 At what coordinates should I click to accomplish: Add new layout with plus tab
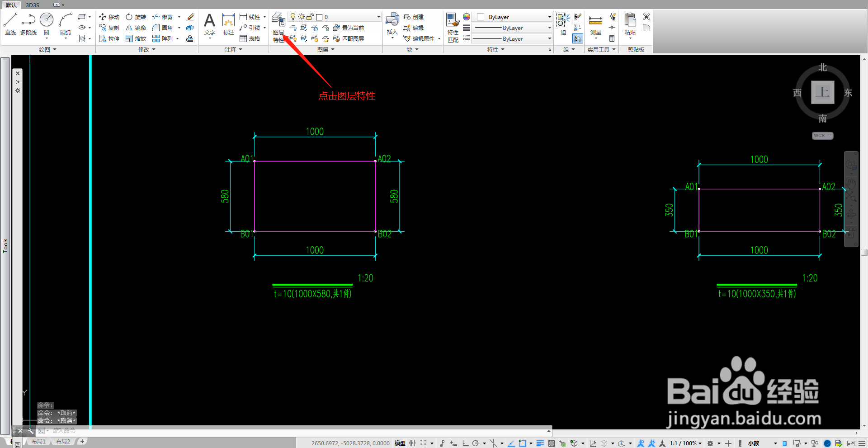(x=82, y=441)
